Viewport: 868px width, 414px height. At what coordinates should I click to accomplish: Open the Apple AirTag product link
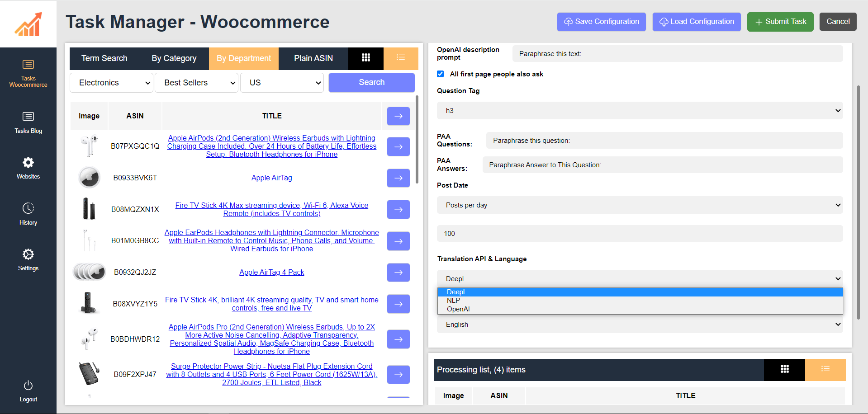(271, 178)
